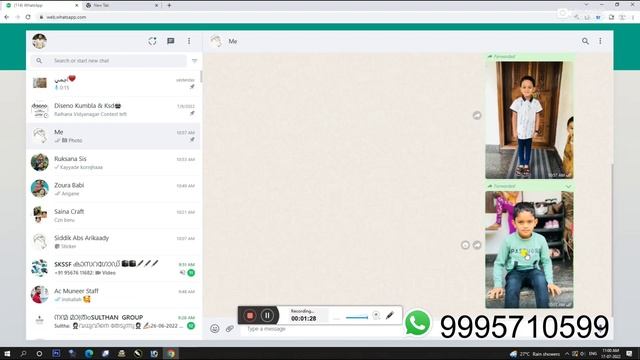Select the Me chat in the list

(113, 136)
